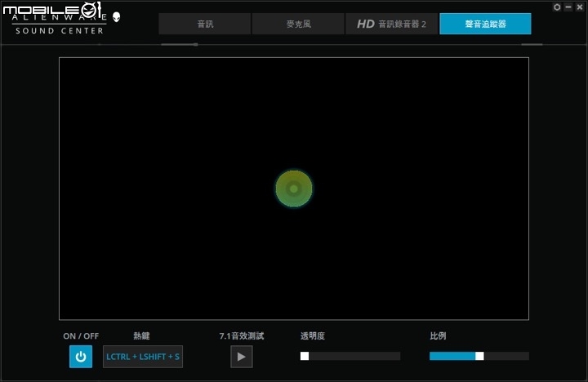
Task: Switch to the 麥克風 tab
Action: (x=298, y=24)
